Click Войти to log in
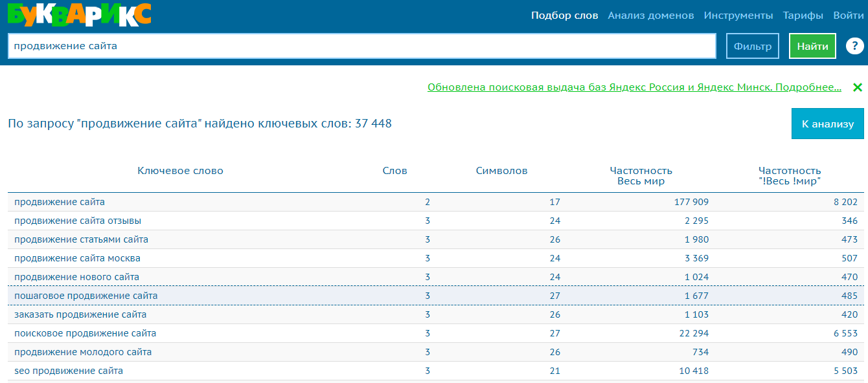Viewport: 868px width, 383px height. (x=848, y=16)
